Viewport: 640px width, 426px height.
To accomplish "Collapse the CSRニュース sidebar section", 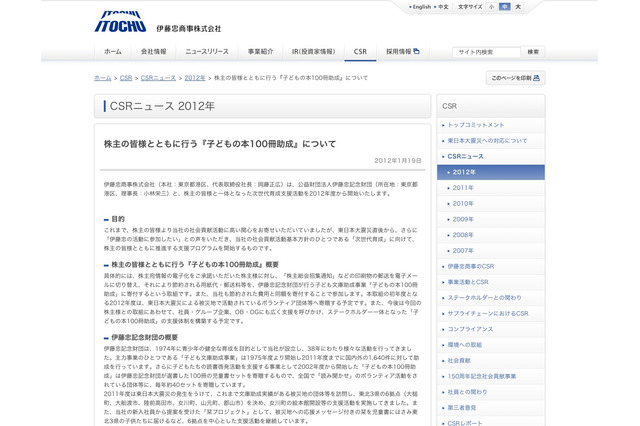I will 491,157.
